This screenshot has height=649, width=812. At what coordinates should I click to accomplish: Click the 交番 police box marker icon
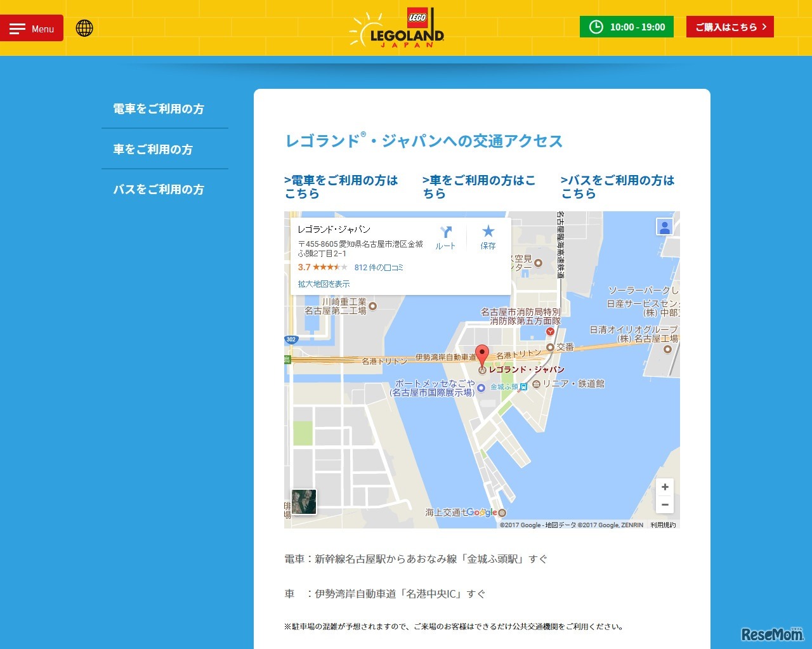550,347
